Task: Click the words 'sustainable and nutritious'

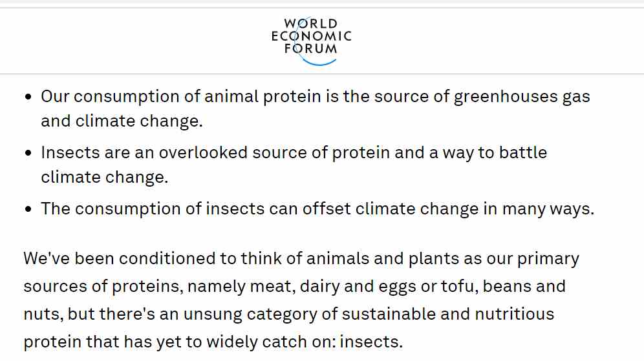Action: tap(448, 314)
